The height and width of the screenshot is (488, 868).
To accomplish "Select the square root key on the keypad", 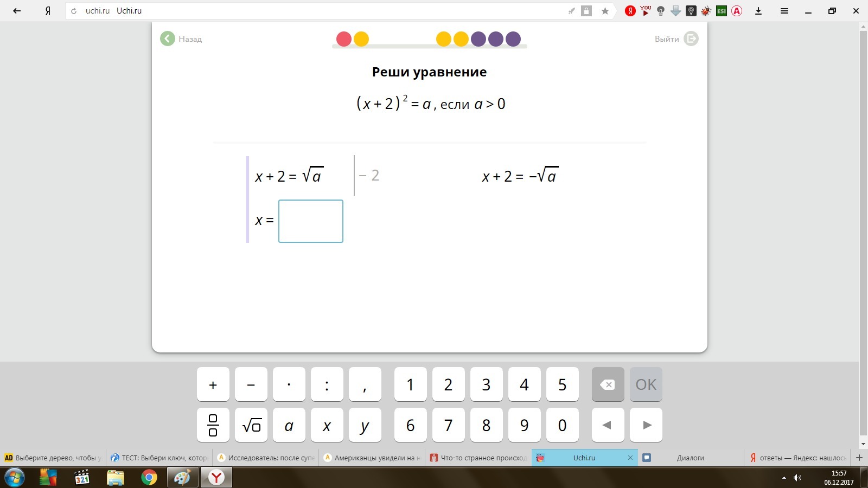I will [x=251, y=425].
